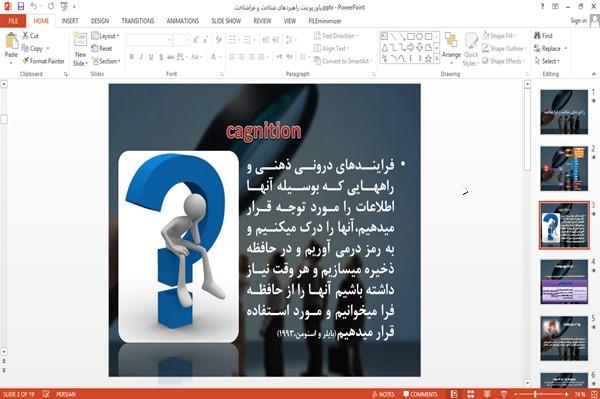Open PowerPoint Help question mark
Image resolution: width=600 pixels, height=399 pixels.
(x=542, y=7)
